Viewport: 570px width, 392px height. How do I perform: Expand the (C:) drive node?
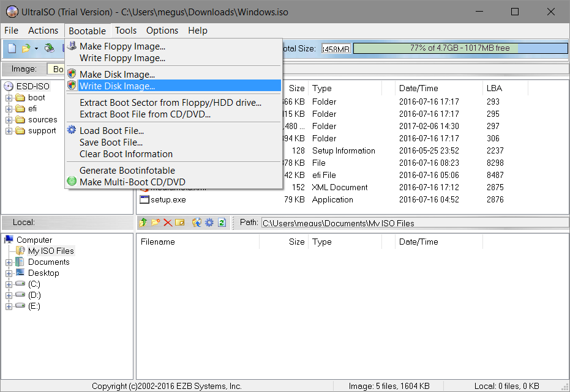tap(9, 284)
